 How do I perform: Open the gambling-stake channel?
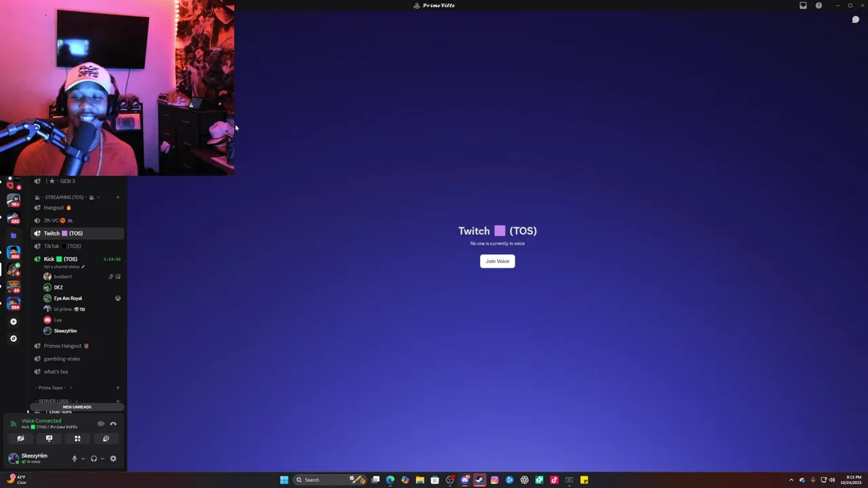[77, 359]
